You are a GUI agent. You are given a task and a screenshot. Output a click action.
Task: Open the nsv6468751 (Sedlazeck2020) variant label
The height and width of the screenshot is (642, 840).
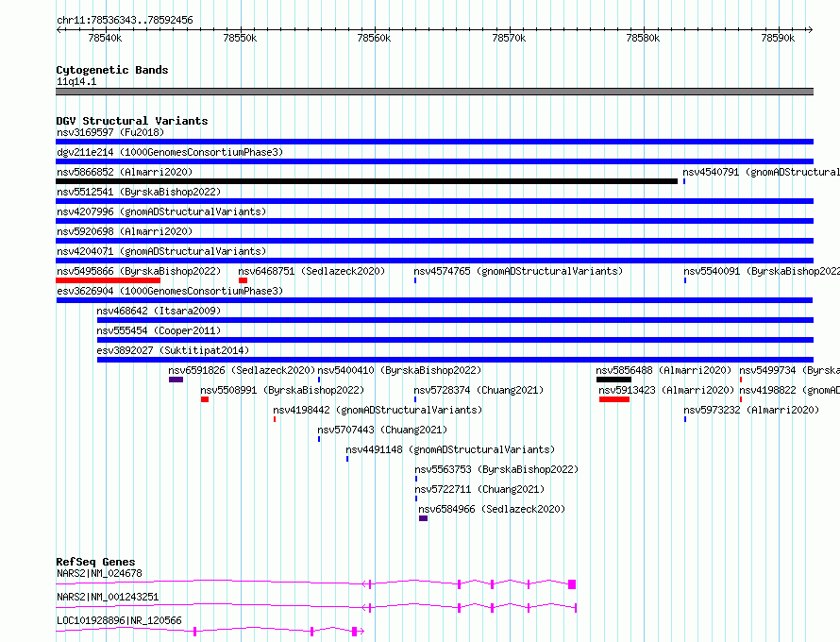(311, 271)
